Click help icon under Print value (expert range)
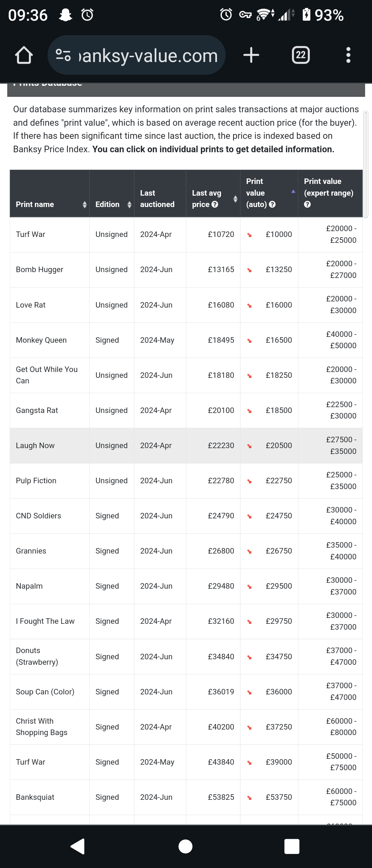372x868 pixels. pos(307,205)
